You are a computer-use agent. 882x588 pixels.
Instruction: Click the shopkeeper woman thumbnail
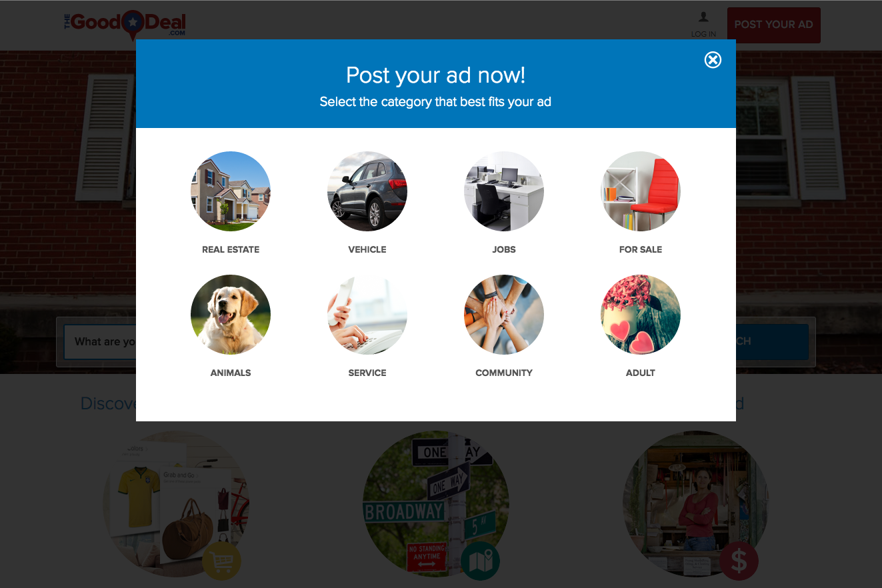pos(695,505)
